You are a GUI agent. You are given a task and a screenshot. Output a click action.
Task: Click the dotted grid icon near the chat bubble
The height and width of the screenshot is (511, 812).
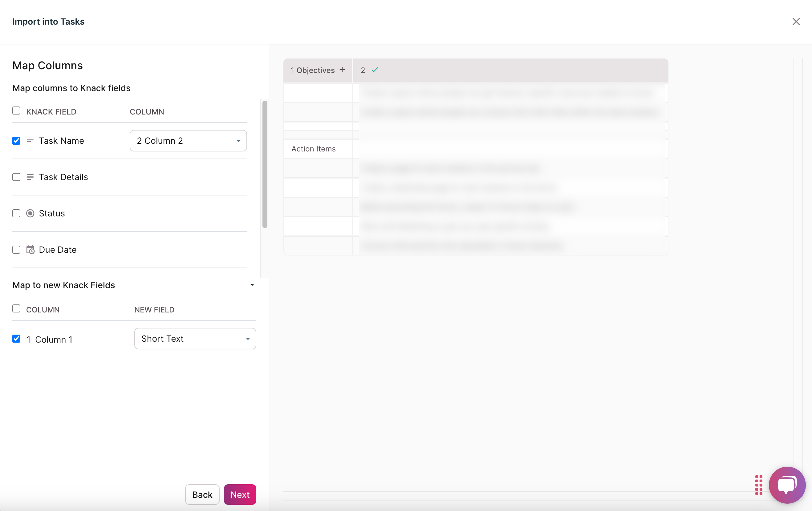[x=759, y=485]
